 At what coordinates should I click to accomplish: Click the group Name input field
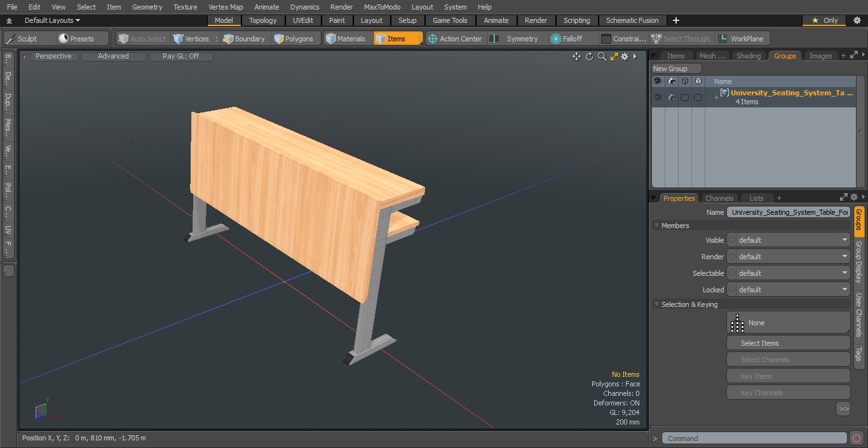click(x=788, y=212)
